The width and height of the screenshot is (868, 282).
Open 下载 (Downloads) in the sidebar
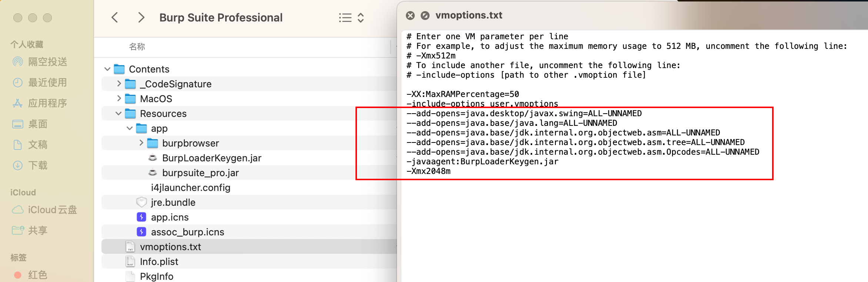pos(30,165)
